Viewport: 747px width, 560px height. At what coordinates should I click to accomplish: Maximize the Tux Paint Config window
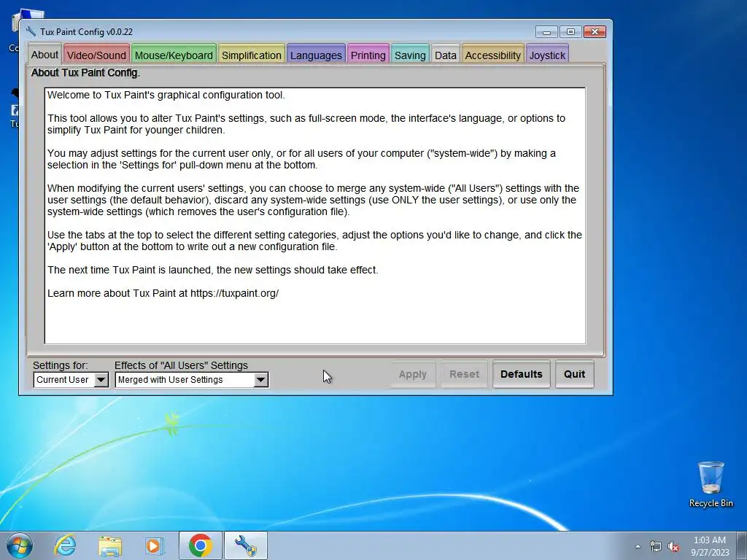(x=570, y=32)
